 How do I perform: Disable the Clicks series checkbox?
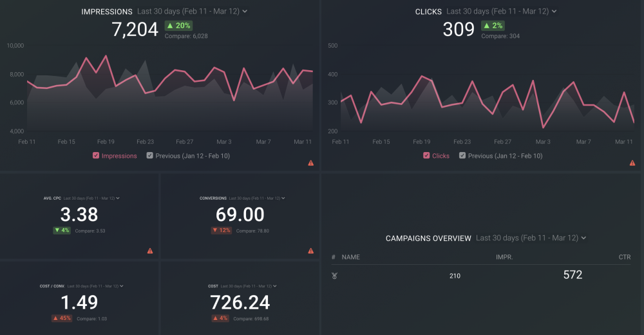click(x=426, y=156)
